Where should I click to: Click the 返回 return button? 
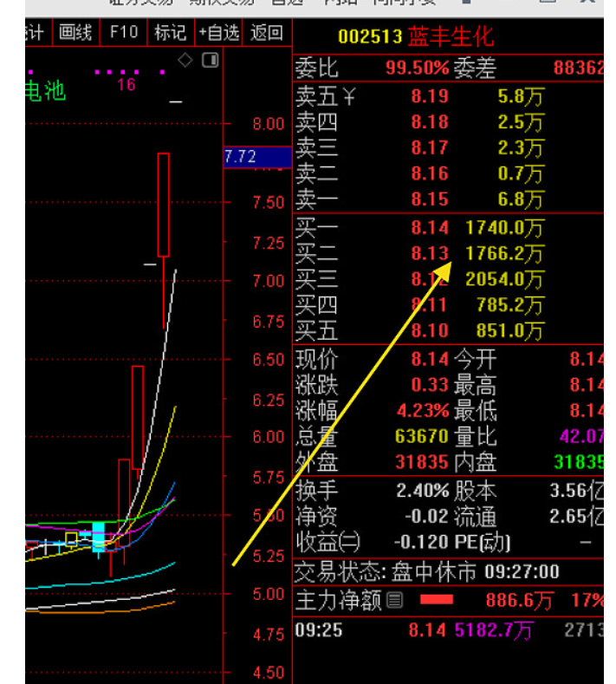(x=266, y=32)
